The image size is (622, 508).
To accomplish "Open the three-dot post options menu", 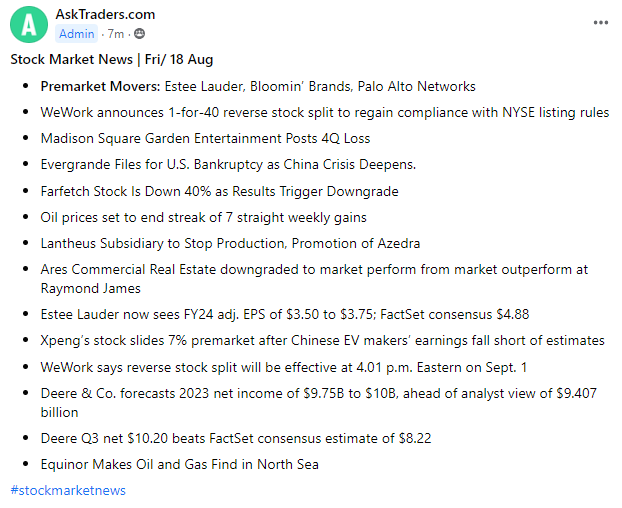I will point(600,22).
